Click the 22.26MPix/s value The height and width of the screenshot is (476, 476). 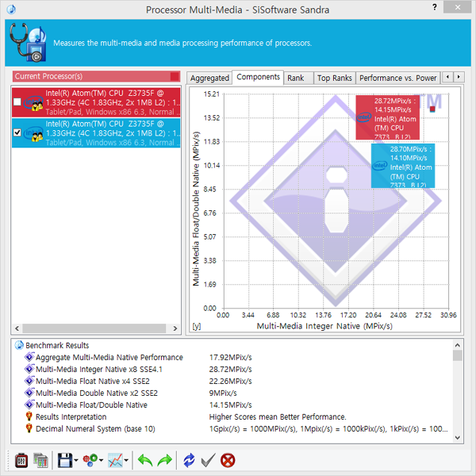click(230, 381)
